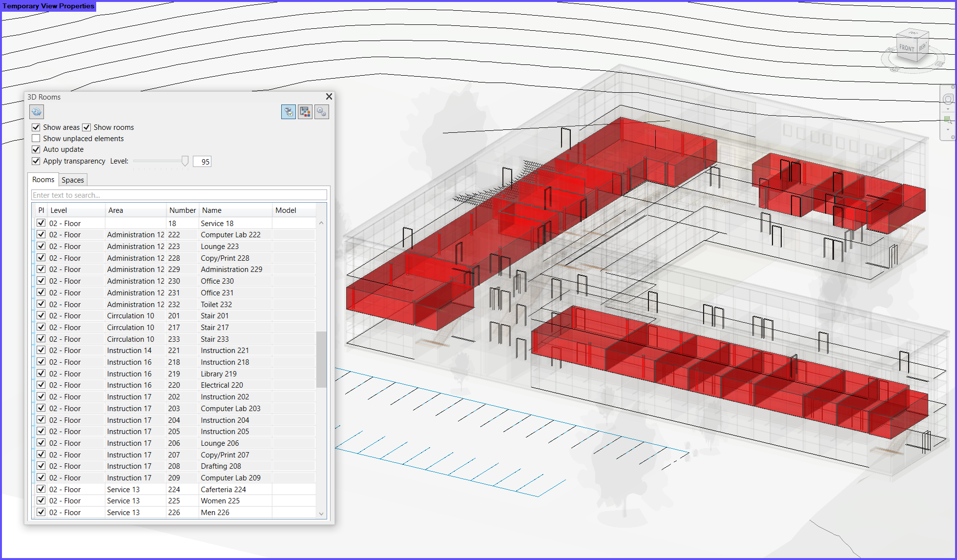The height and width of the screenshot is (560, 957).
Task: Click the transparency Level slider handle
Action: pos(185,161)
